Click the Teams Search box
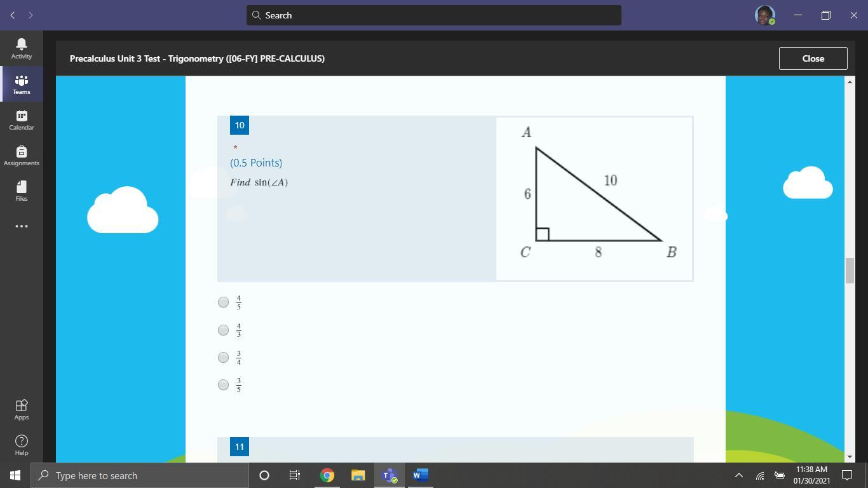Image resolution: width=868 pixels, height=488 pixels. [434, 15]
